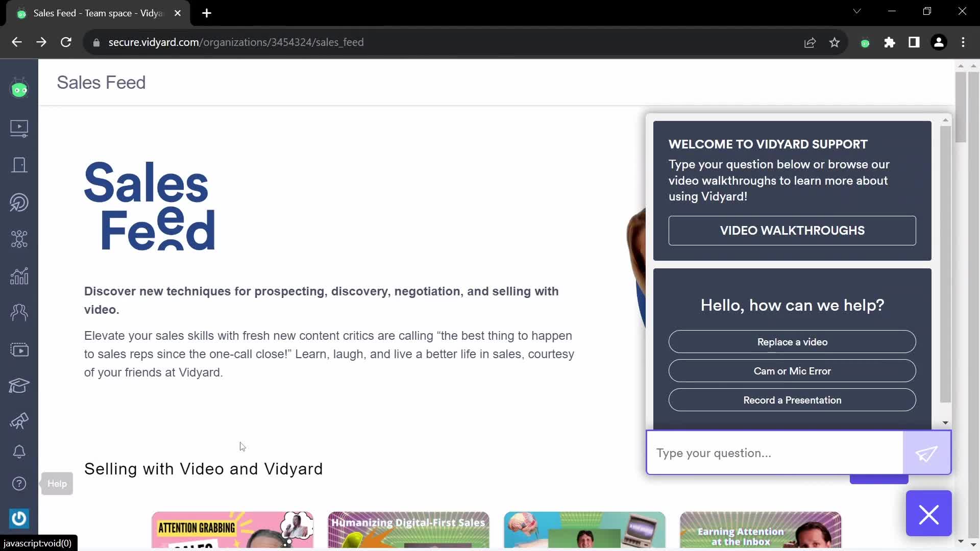Click the support widget scrollbar thumb
This screenshot has height=551, width=980.
946,264
